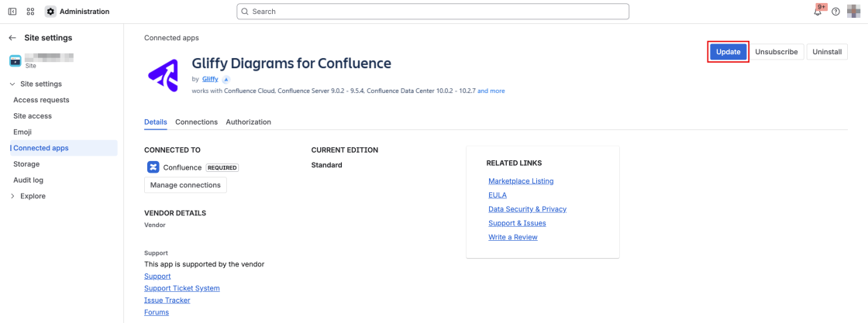Open Data Security & Privacy link
The height and width of the screenshot is (323, 868).
528,209
